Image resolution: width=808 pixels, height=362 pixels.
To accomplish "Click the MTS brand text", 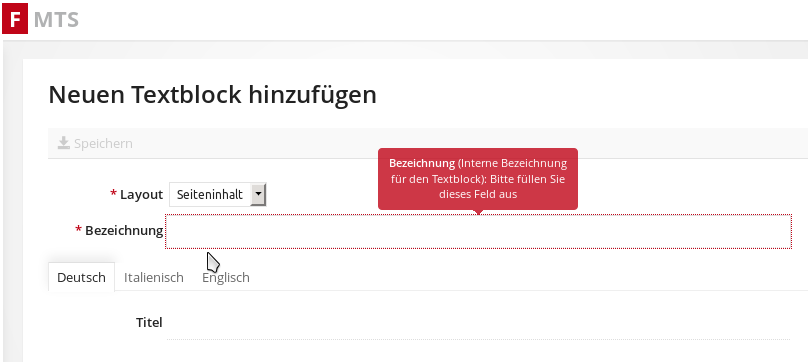I will tap(56, 20).
